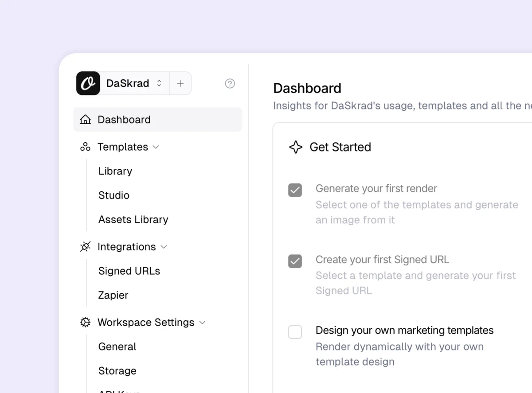The width and height of the screenshot is (532, 393).
Task: Click the DaSkrad workspace logo icon
Action: pos(88,83)
